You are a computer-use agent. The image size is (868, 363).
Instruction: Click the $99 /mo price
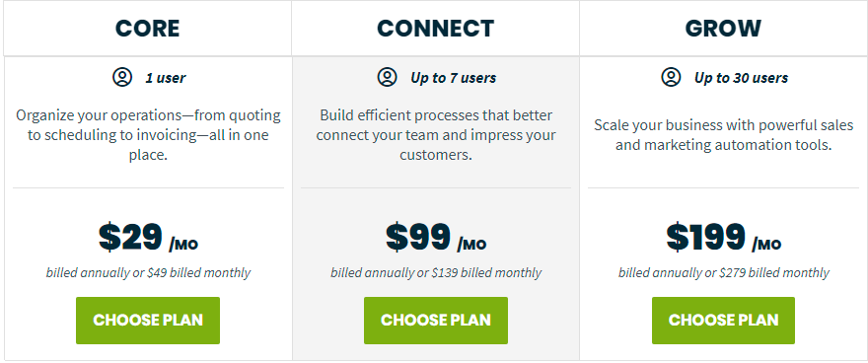click(436, 238)
